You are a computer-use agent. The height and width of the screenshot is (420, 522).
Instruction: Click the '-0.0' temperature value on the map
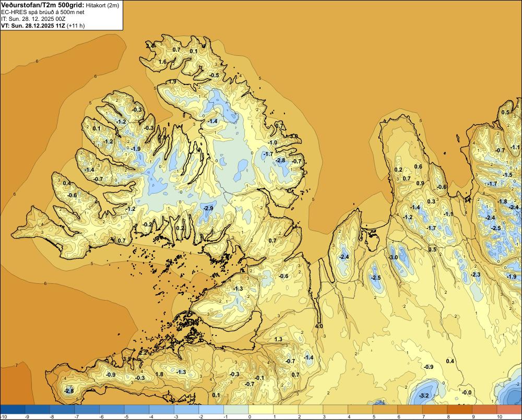466,393
